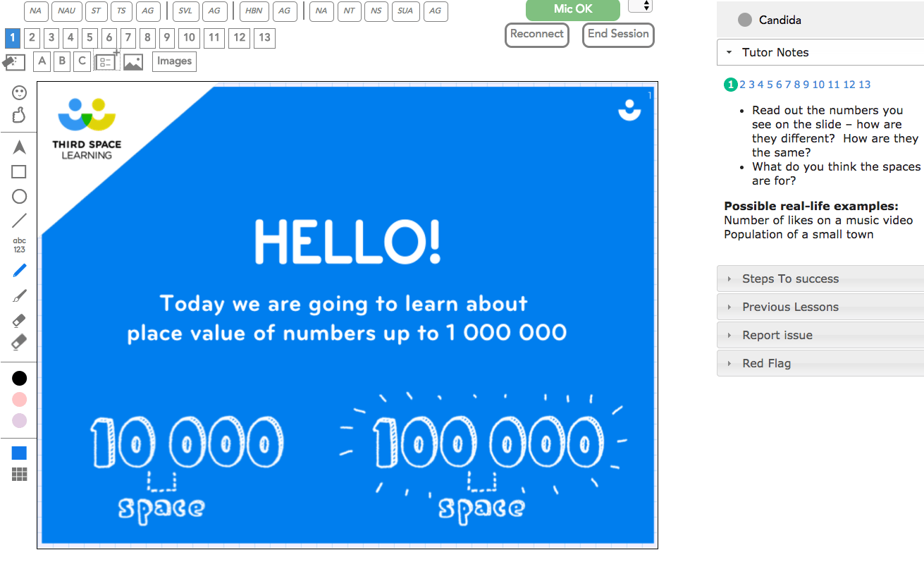
Task: Click the Reconnect button
Action: tap(537, 35)
